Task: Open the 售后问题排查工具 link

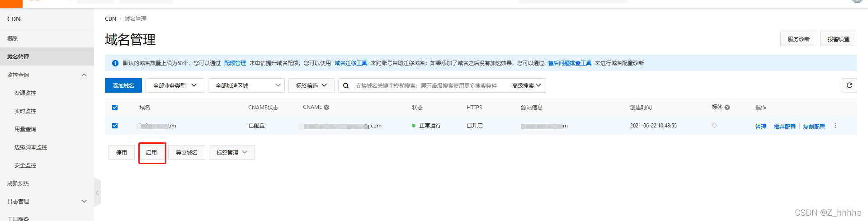Action: point(570,63)
